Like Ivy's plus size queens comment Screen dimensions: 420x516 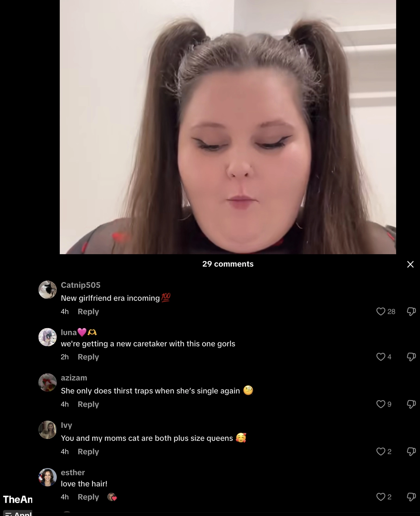point(381,451)
